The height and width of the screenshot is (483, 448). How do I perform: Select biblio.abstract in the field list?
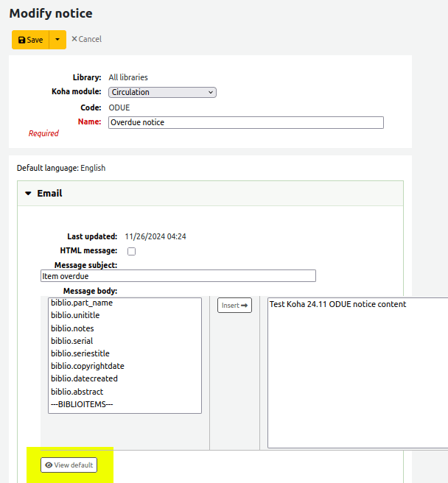coord(125,392)
